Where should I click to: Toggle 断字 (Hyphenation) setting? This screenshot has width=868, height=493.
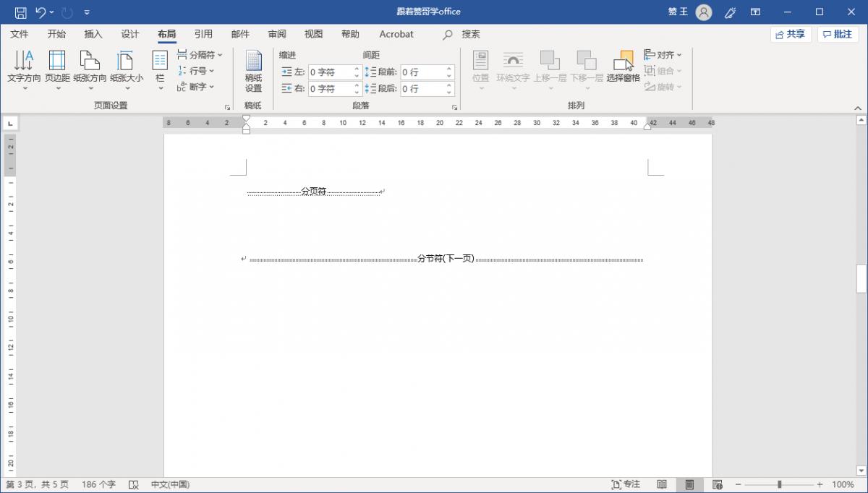coord(197,86)
